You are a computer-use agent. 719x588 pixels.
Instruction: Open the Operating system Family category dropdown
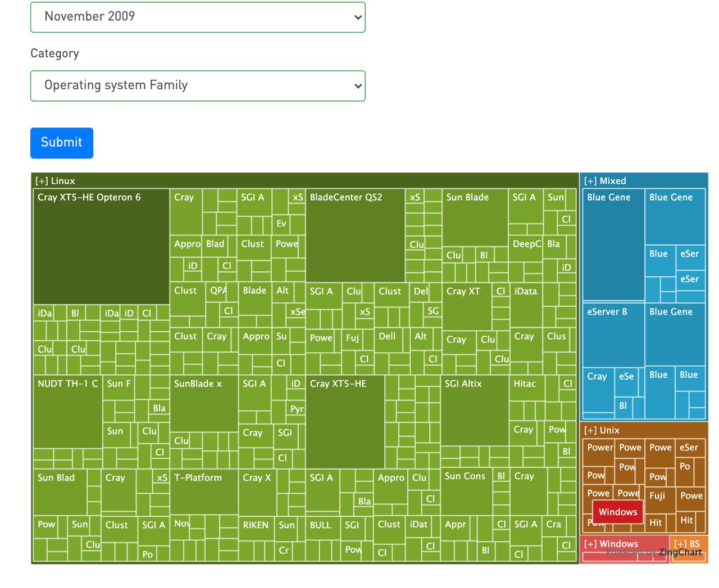click(x=198, y=86)
